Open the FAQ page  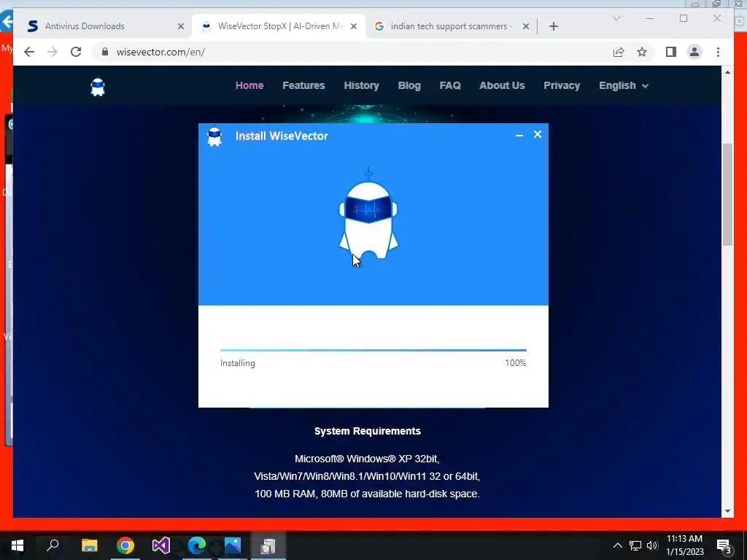pyautogui.click(x=449, y=86)
